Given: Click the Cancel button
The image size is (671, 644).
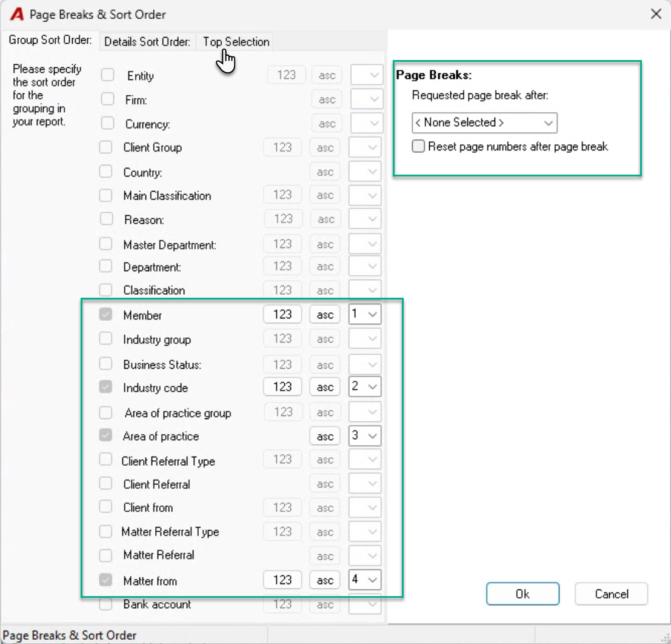Looking at the screenshot, I should pyautogui.click(x=611, y=594).
